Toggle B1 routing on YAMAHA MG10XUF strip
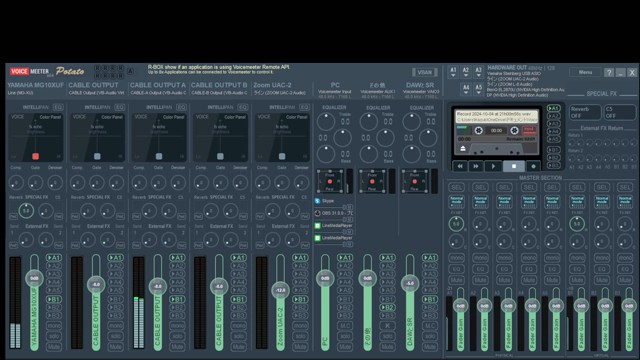Viewport: 640px width, 360px height. coord(54,299)
